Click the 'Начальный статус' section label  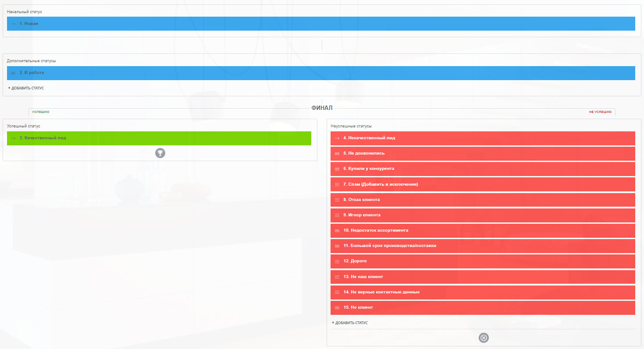25,11
